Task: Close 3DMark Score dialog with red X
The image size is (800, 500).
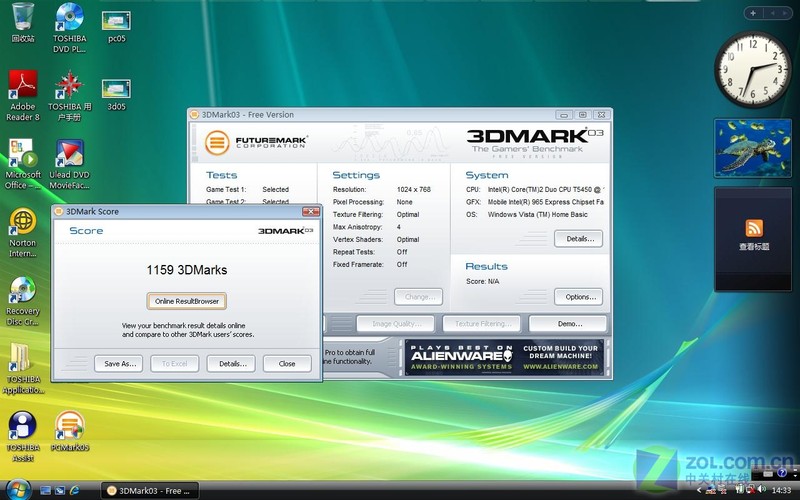Action: coord(310,211)
